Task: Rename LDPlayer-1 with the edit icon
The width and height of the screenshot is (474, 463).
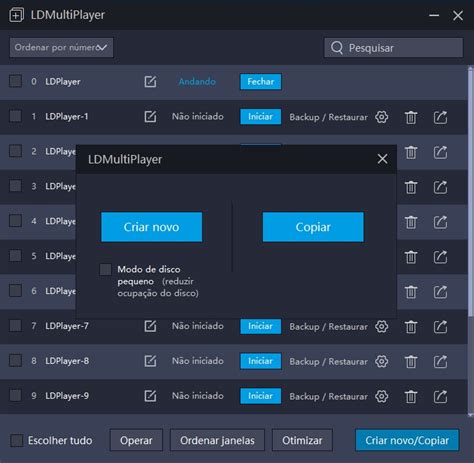Action: coord(150,117)
